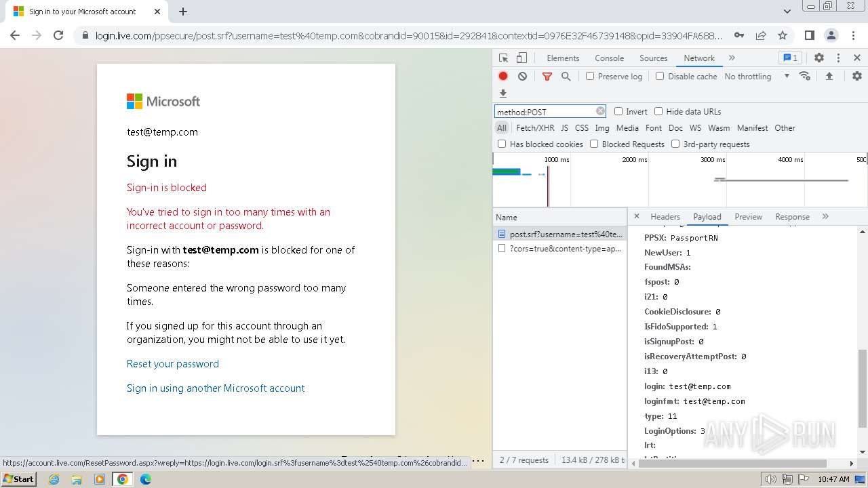
Task: Open the Preview tab
Action: pos(749,217)
